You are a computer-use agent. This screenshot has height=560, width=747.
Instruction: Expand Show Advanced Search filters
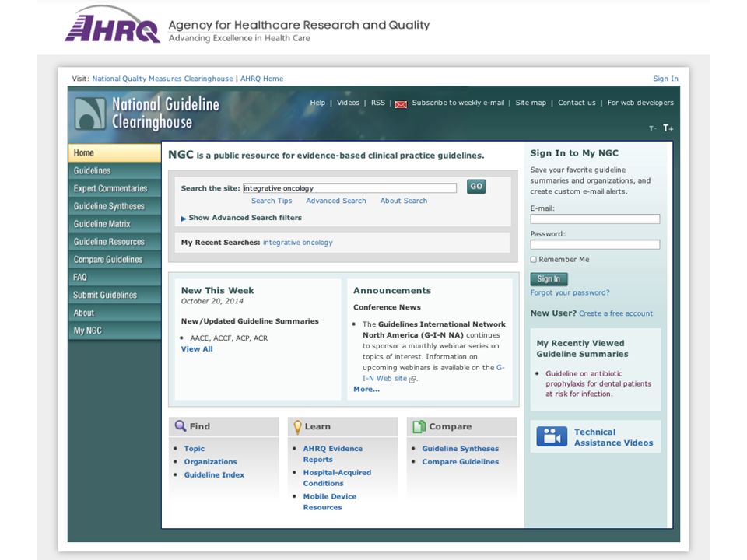[241, 218]
